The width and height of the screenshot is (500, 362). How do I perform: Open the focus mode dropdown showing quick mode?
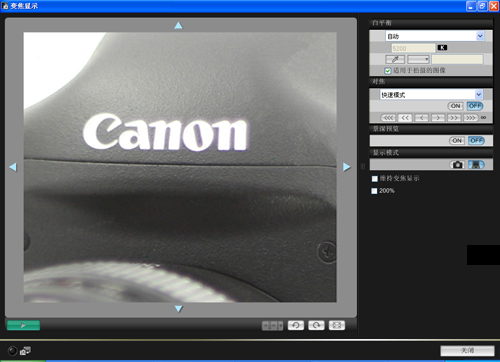point(431,95)
